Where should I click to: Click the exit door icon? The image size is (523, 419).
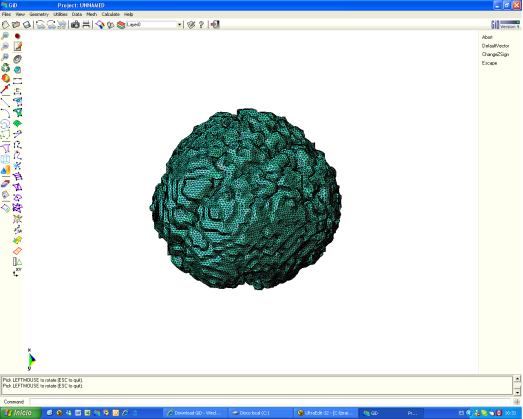pyautogui.click(x=215, y=24)
